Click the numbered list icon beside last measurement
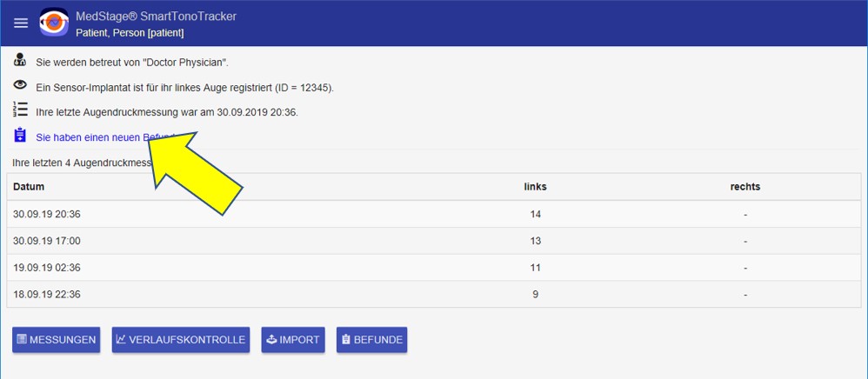Screen dimensions: 868x379 point(20,110)
